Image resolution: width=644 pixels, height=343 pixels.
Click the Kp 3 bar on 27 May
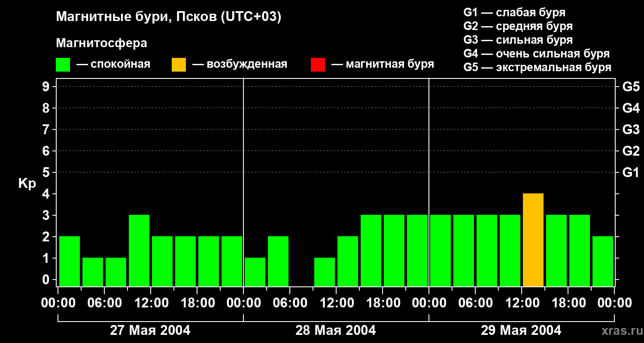[139, 251]
